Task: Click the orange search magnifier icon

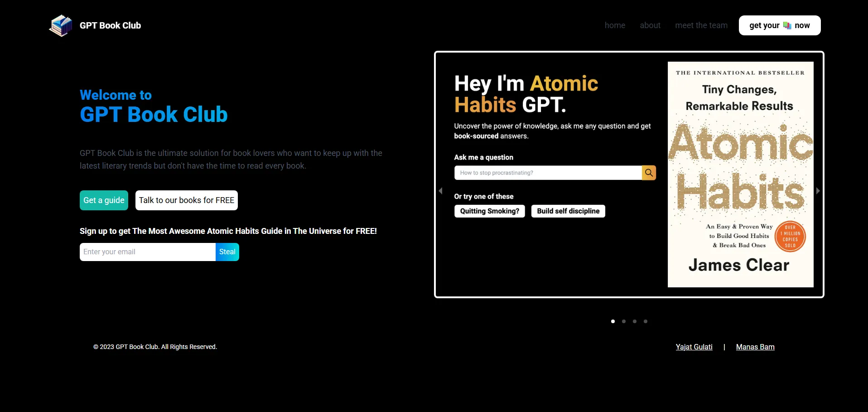Action: click(x=649, y=173)
